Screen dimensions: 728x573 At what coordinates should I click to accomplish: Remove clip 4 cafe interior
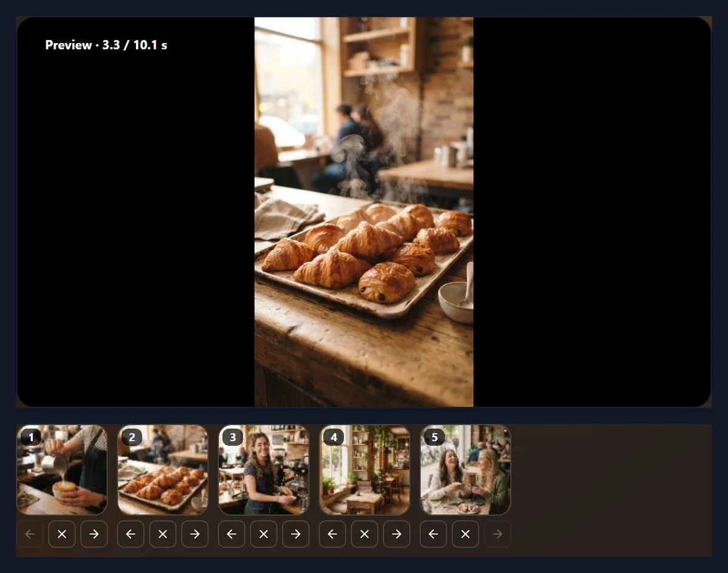(365, 534)
